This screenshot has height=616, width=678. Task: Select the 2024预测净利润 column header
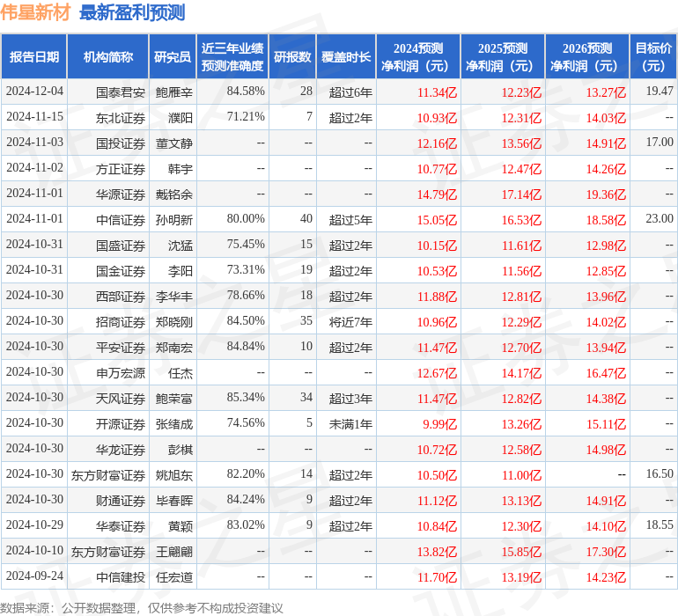click(418, 56)
